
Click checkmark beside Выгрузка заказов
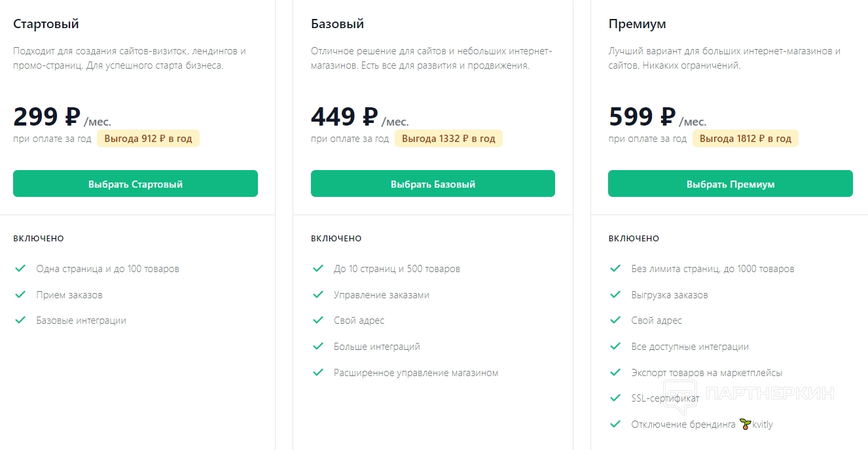pos(615,294)
